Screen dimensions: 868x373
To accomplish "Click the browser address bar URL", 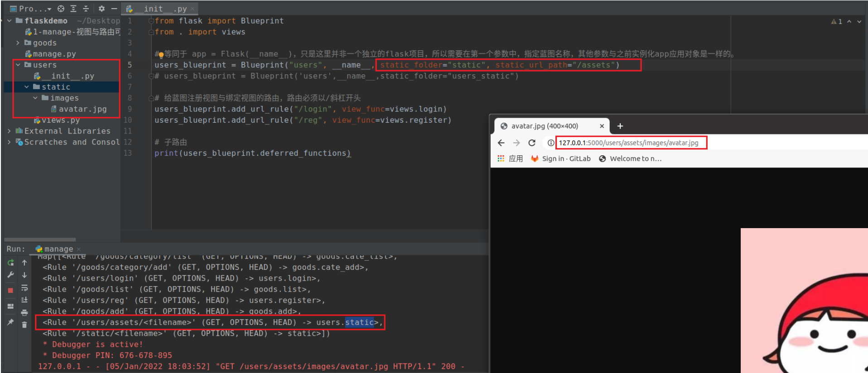I will click(628, 143).
